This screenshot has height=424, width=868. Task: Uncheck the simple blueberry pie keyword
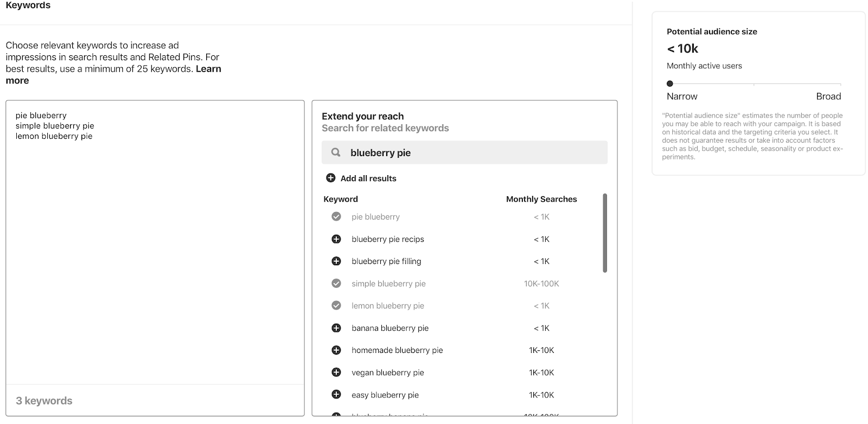[336, 284]
